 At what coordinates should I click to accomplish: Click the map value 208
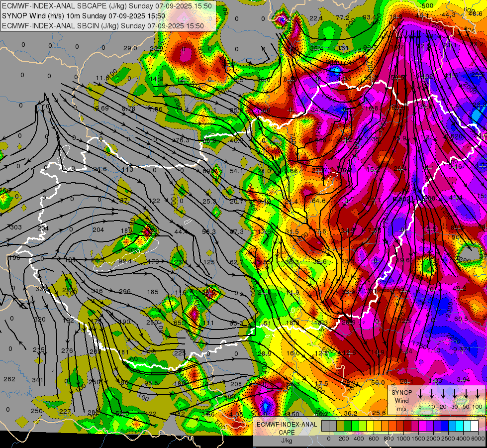(x=236, y=384)
